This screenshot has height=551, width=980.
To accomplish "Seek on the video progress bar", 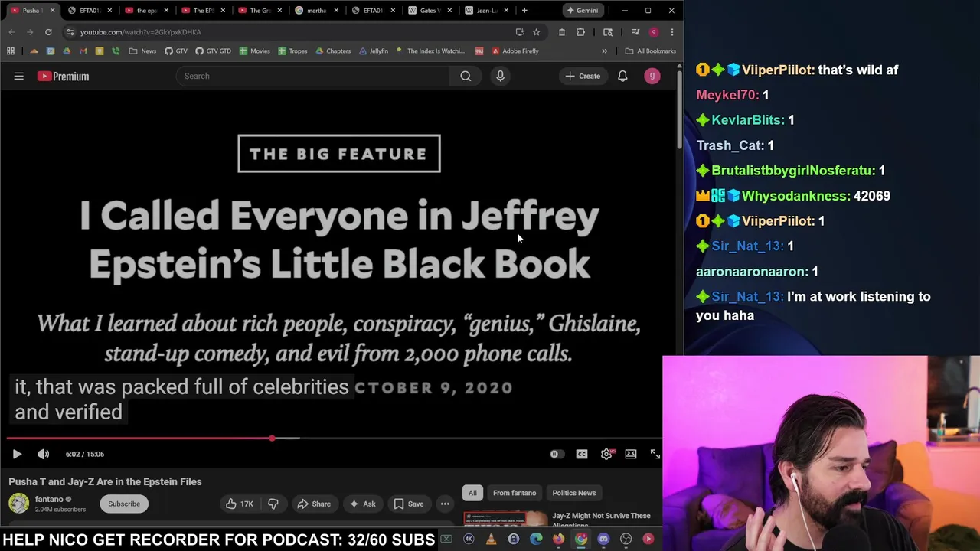I will [x=334, y=439].
